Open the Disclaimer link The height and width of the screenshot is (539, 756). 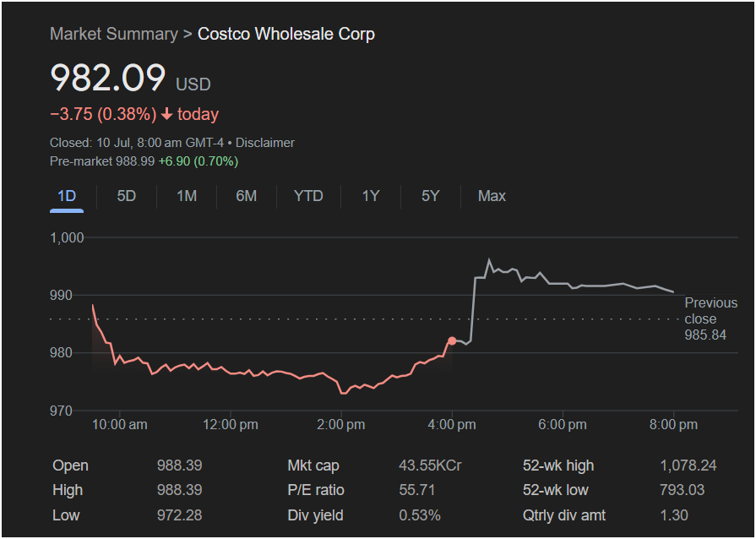click(264, 143)
